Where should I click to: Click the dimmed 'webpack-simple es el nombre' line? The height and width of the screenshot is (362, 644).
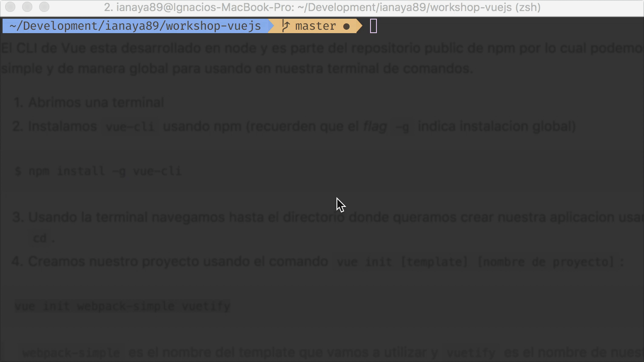[333, 352]
